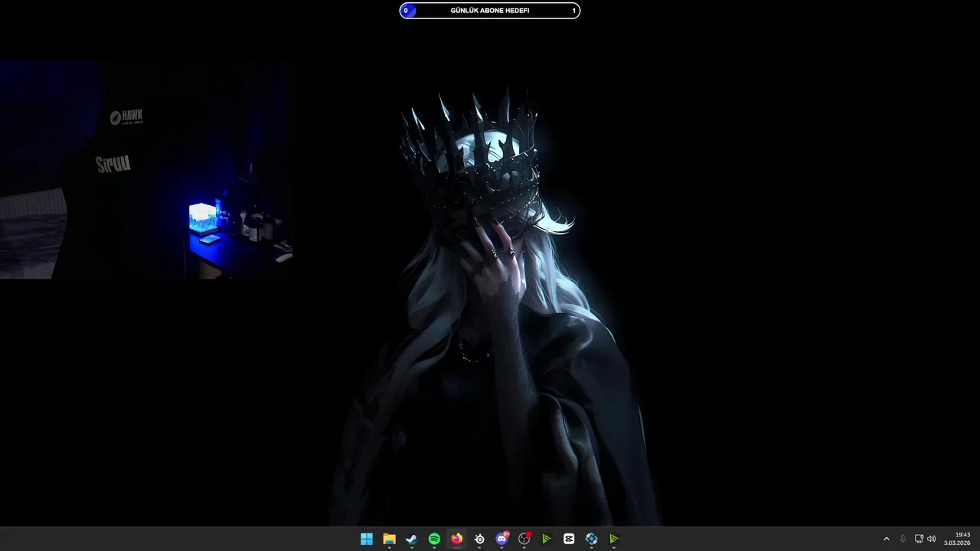Click green arrow icon between OBS and CapCut
The width and height of the screenshot is (980, 551).
coord(547,539)
